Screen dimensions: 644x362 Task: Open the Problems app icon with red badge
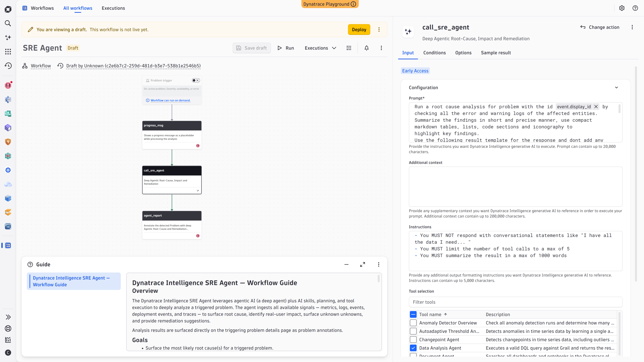coord(8,85)
